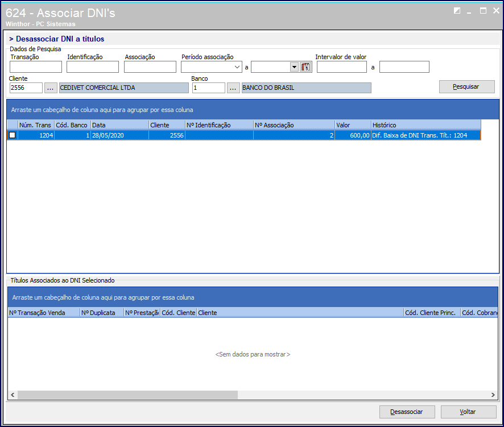Click the left arrow of horizontal scrollbar
Screen dimensions: 504x427
pos(13,395)
